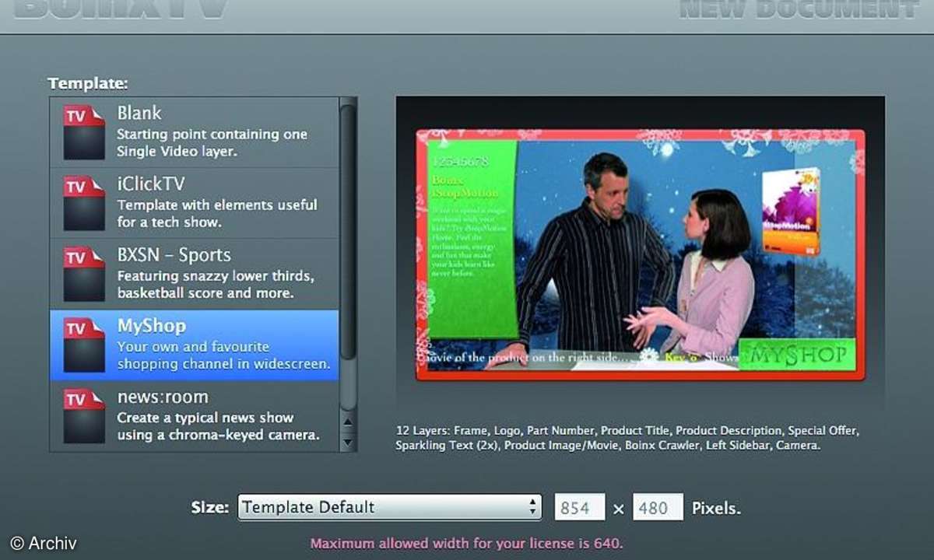Click the MyShop template preview image
Screen dimensions: 934x560
click(x=640, y=254)
